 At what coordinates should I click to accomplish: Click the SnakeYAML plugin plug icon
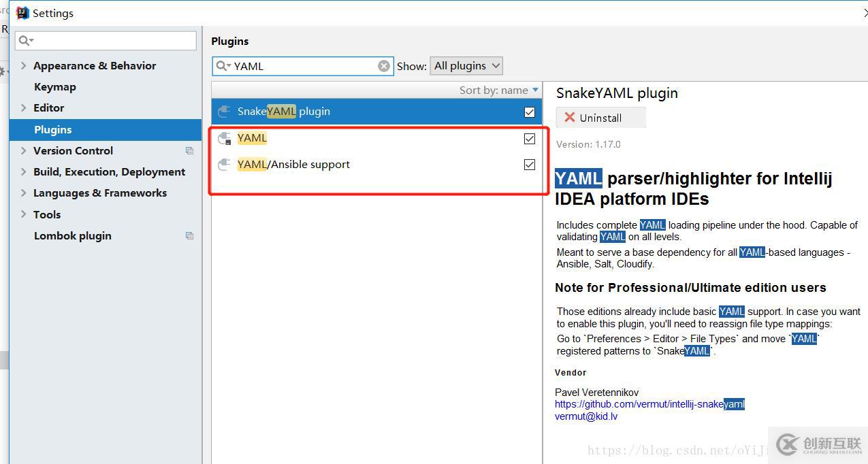click(225, 112)
